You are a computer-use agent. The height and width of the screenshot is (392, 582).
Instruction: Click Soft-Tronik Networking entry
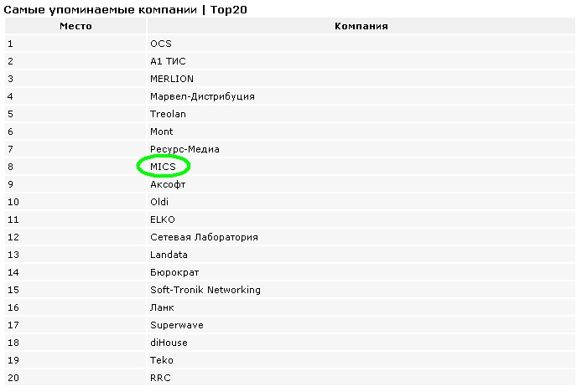pyautogui.click(x=205, y=290)
